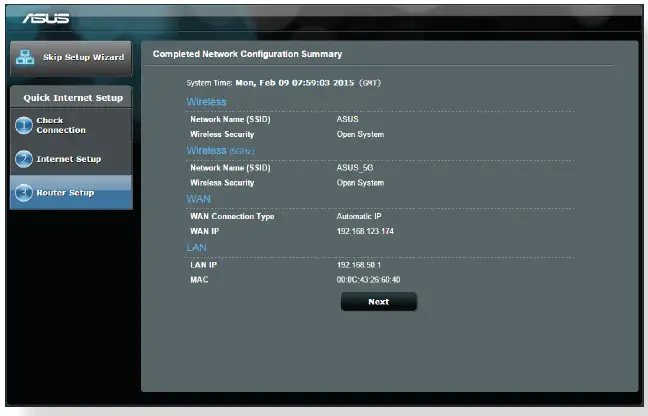The image size is (648, 416).
Task: Open the Check Connection step
Action: pyautogui.click(x=71, y=125)
